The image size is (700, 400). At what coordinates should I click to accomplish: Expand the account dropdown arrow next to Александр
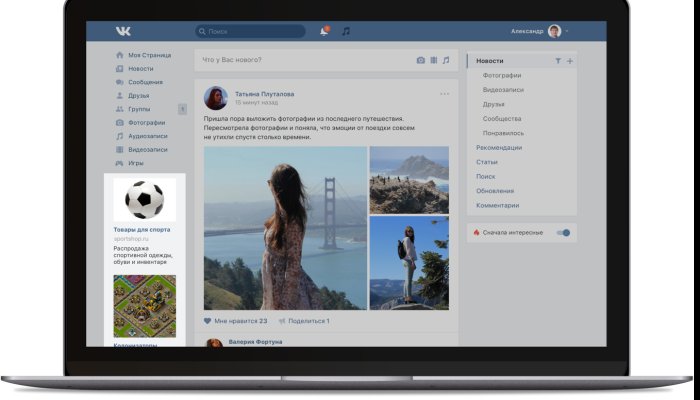(x=567, y=31)
